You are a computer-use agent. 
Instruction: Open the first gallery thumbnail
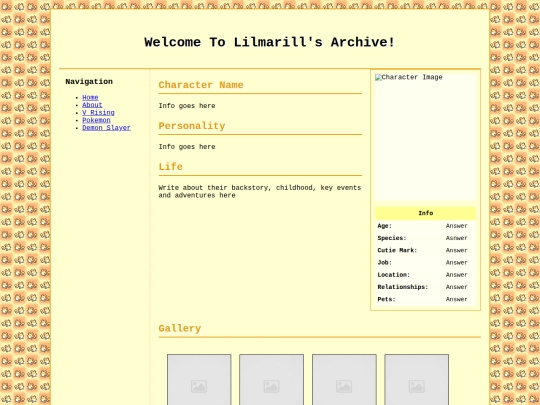pos(199,380)
